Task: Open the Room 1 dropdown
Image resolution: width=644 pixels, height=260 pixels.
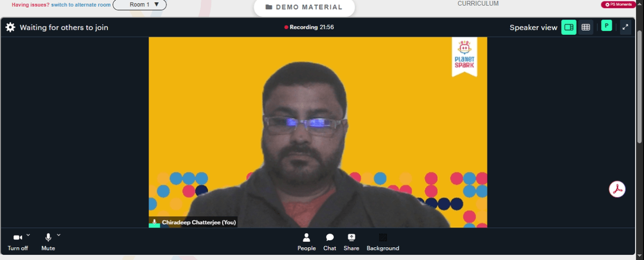Action: 140,5
